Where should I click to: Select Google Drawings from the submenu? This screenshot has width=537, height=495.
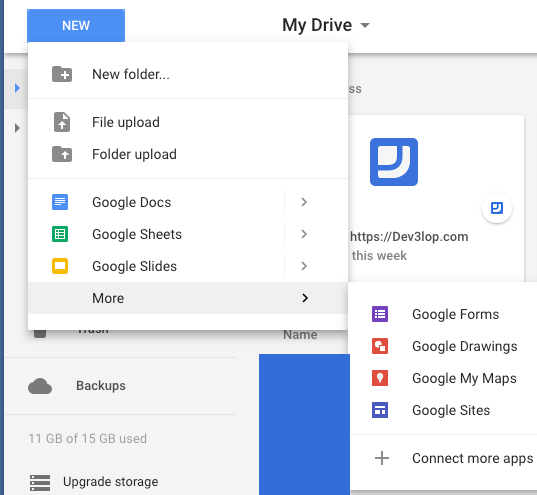click(x=443, y=346)
